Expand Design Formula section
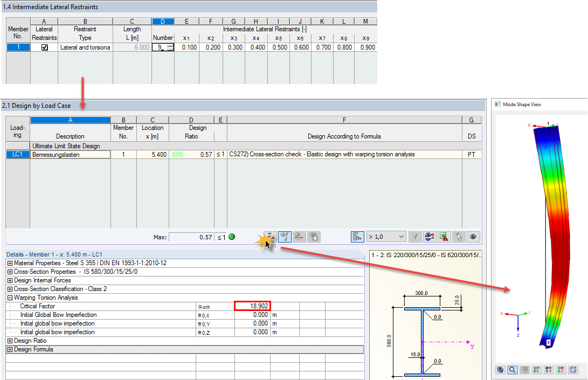Image resolution: width=588 pixels, height=380 pixels. (10, 350)
